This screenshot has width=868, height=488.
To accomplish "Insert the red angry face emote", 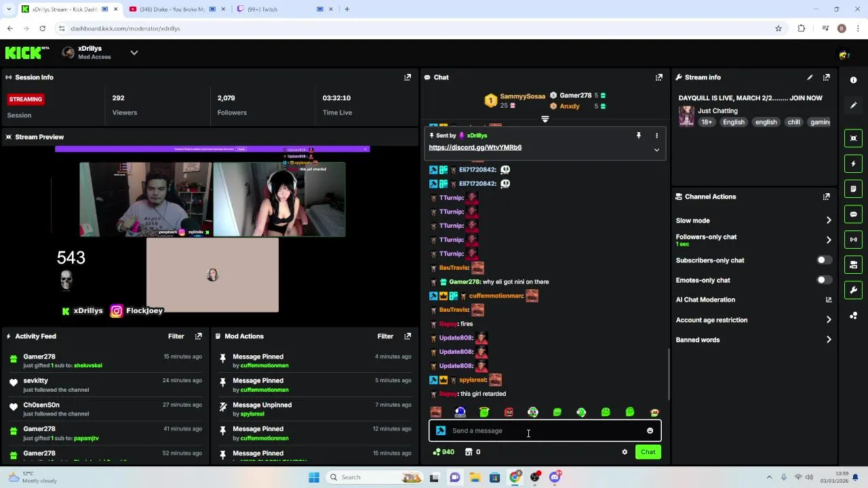I will [x=509, y=412].
